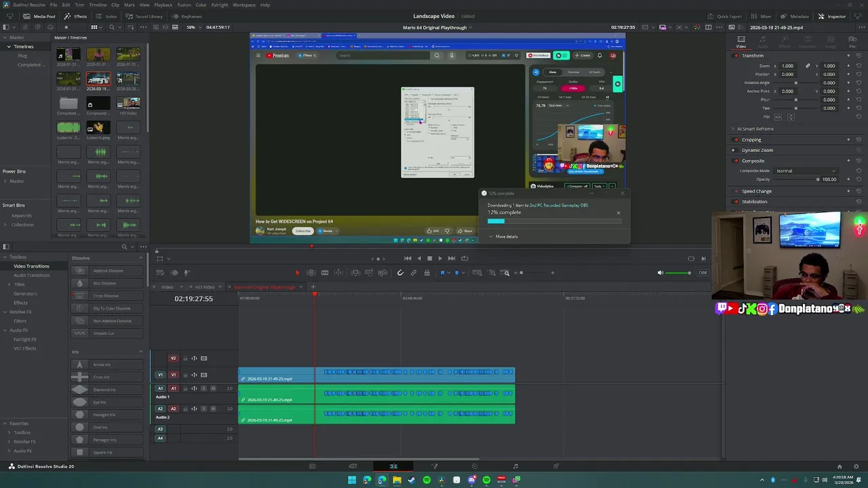Open the viewer zoom 58% dropdown
The height and width of the screenshot is (488, 868).
(x=193, y=27)
